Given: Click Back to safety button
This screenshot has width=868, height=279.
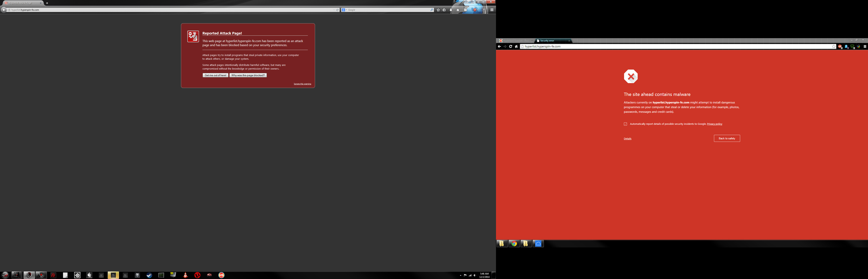Looking at the screenshot, I should 727,139.
